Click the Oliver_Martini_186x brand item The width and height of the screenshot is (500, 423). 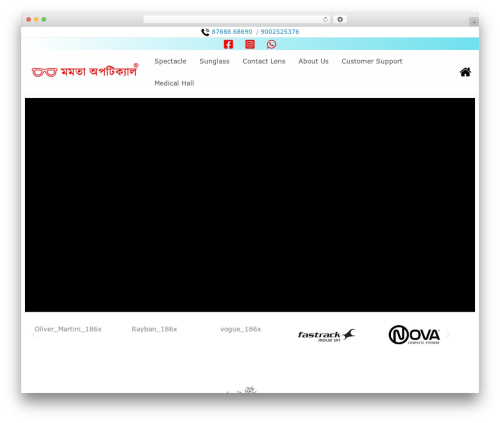coord(68,329)
